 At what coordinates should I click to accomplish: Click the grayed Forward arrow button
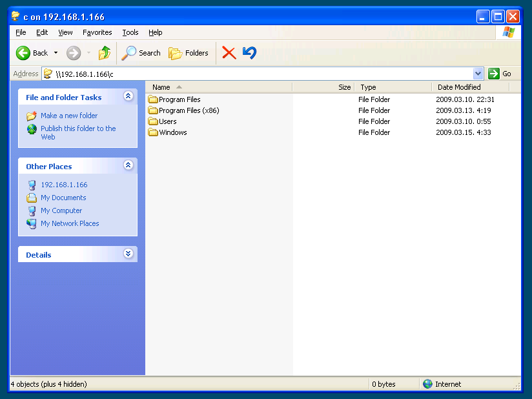click(74, 53)
